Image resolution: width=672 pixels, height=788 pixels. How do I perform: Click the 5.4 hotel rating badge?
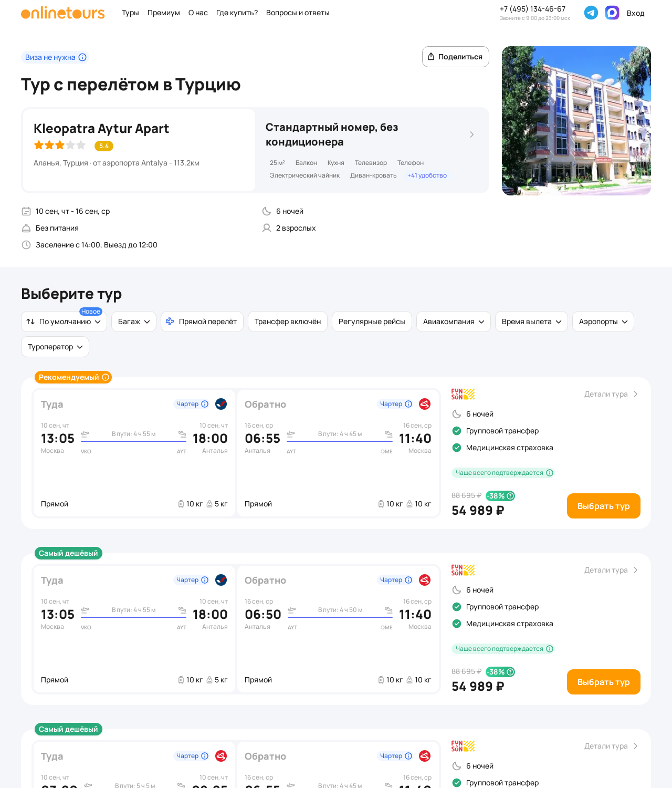click(x=104, y=146)
